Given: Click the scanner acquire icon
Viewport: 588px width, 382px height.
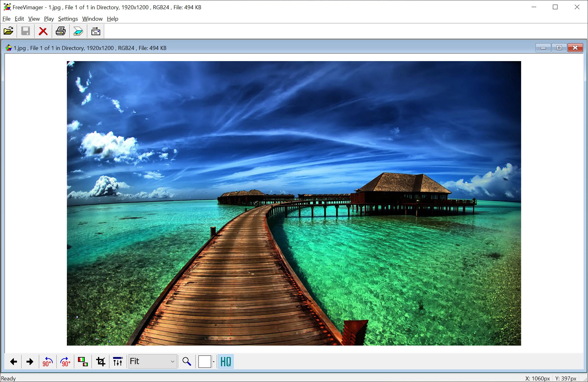Looking at the screenshot, I should pyautogui.click(x=78, y=31).
